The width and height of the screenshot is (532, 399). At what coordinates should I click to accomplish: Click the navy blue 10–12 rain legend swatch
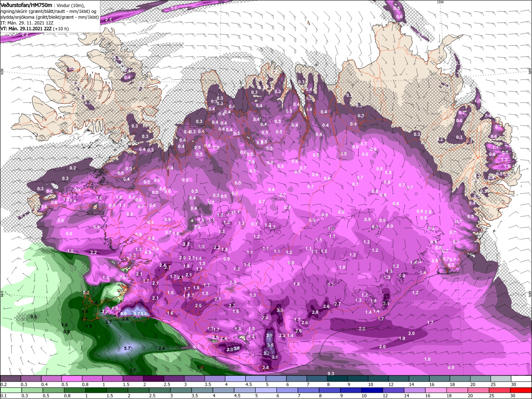pyautogui.click(x=373, y=390)
